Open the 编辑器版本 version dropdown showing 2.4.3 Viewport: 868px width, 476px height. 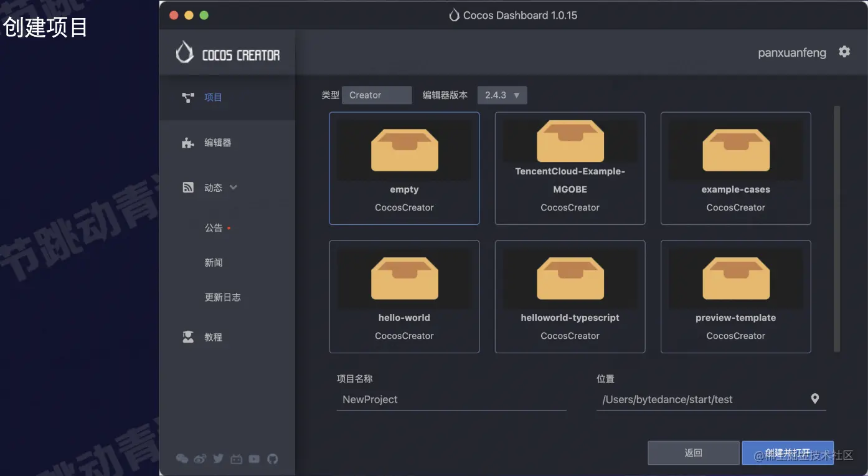[x=502, y=95]
